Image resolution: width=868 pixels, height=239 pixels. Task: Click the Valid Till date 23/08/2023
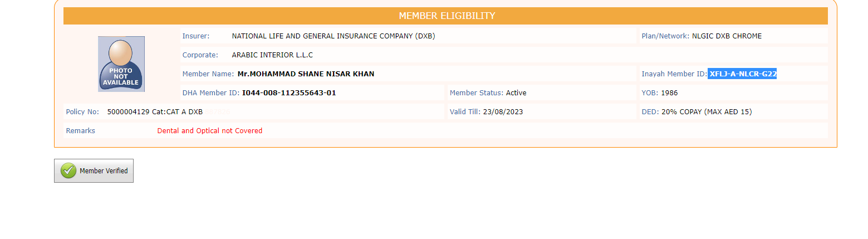pyautogui.click(x=503, y=112)
